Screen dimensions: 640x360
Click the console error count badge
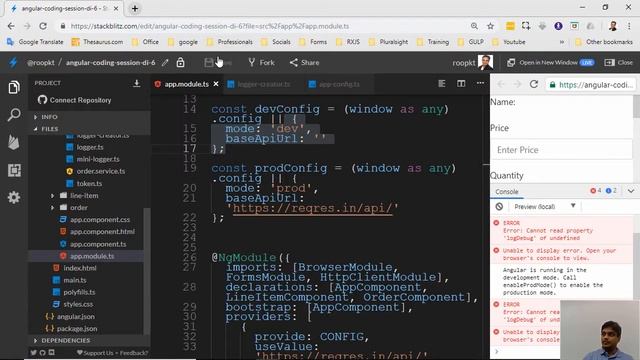tap(596, 191)
